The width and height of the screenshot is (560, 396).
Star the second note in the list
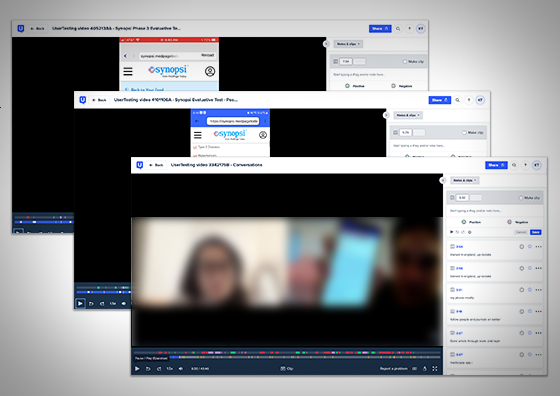(530, 268)
